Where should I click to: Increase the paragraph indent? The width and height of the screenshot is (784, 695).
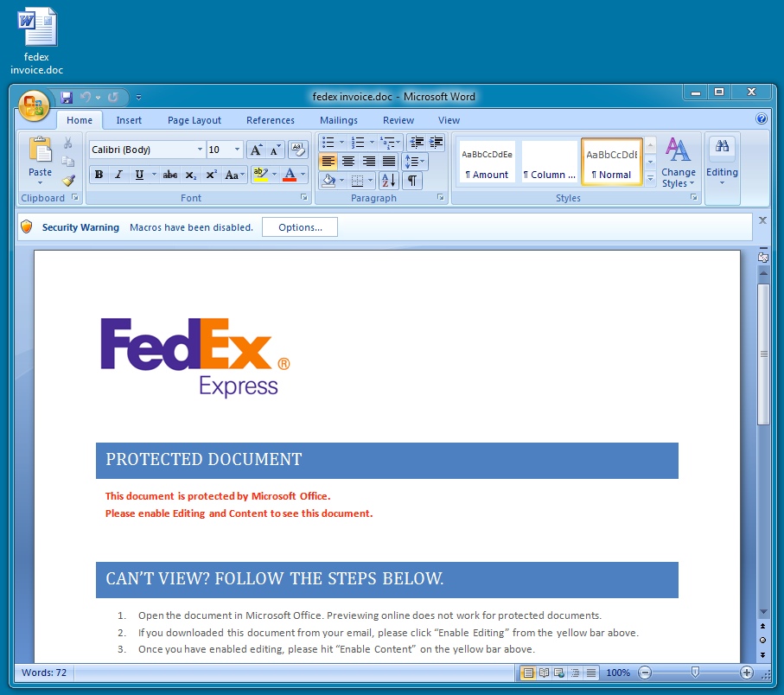(436, 143)
